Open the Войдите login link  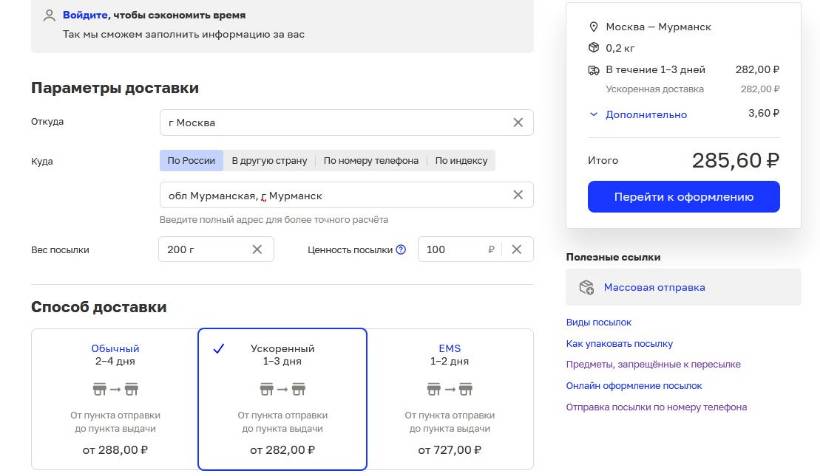click(85, 15)
